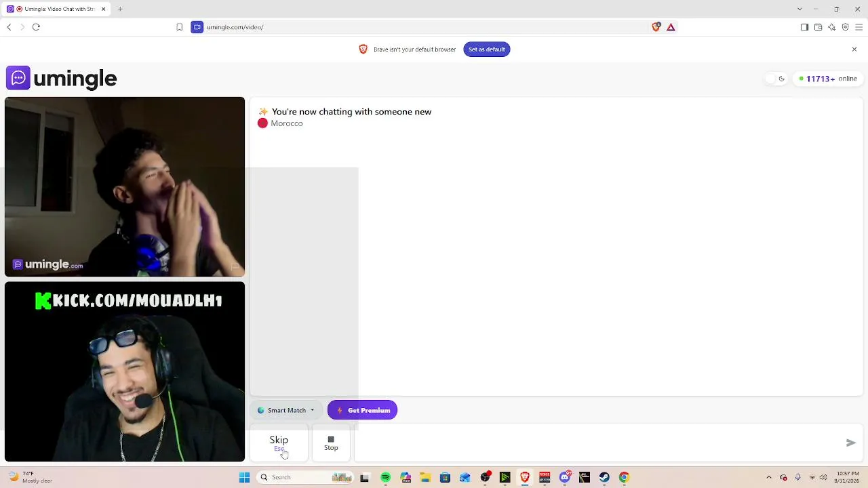Open File Explorer from the taskbar
868x488 pixels.
(x=425, y=477)
